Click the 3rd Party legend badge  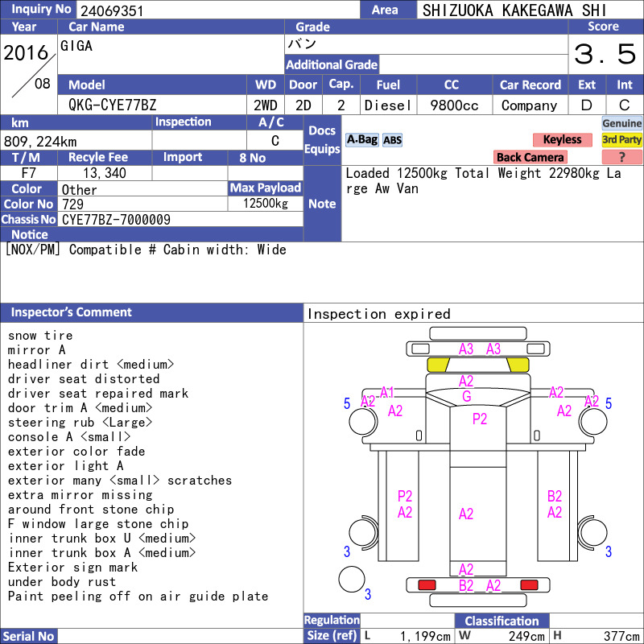[621, 139]
